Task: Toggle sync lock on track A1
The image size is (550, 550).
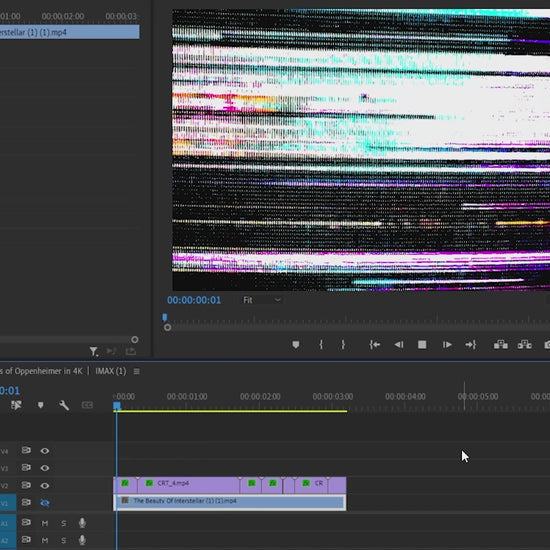Action: pyautogui.click(x=26, y=522)
